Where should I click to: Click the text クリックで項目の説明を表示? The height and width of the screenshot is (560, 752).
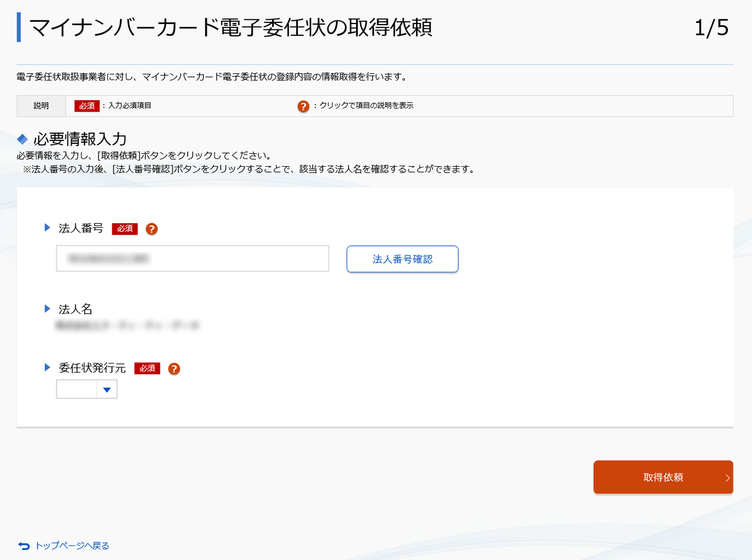[x=367, y=106]
